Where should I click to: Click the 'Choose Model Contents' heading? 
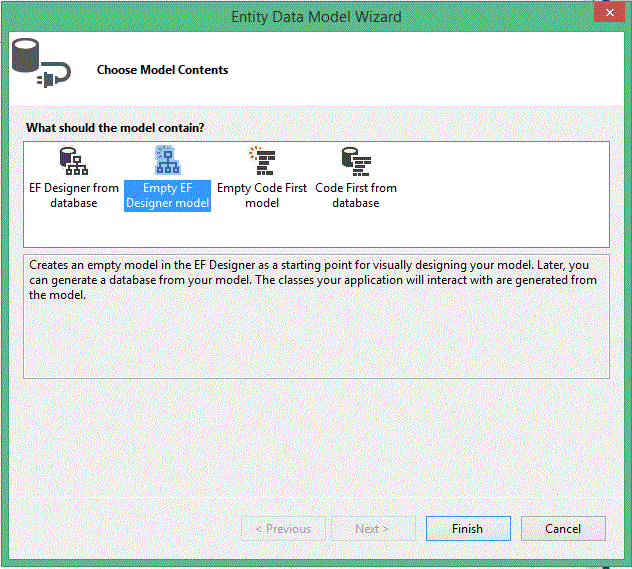[162, 70]
